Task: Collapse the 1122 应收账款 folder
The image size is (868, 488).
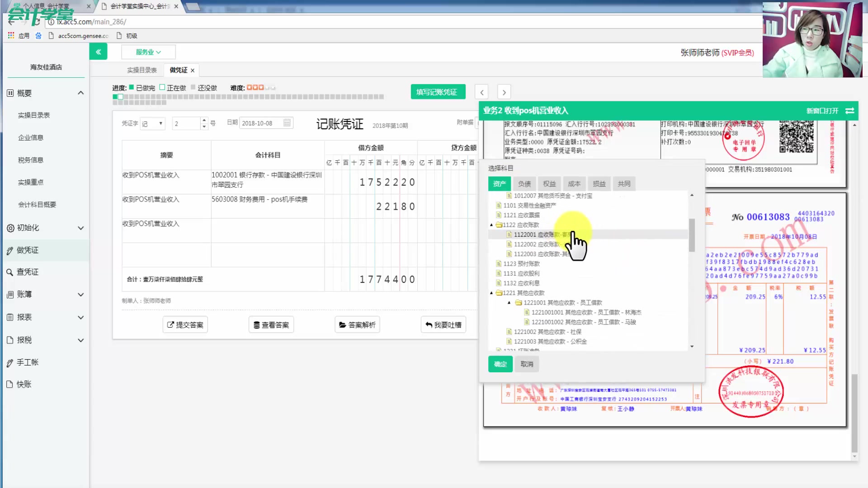Action: coord(491,225)
